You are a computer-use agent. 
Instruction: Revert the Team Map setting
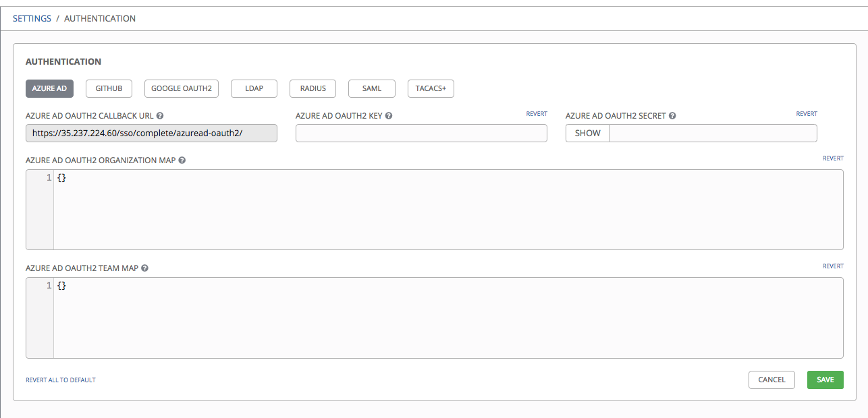(833, 266)
